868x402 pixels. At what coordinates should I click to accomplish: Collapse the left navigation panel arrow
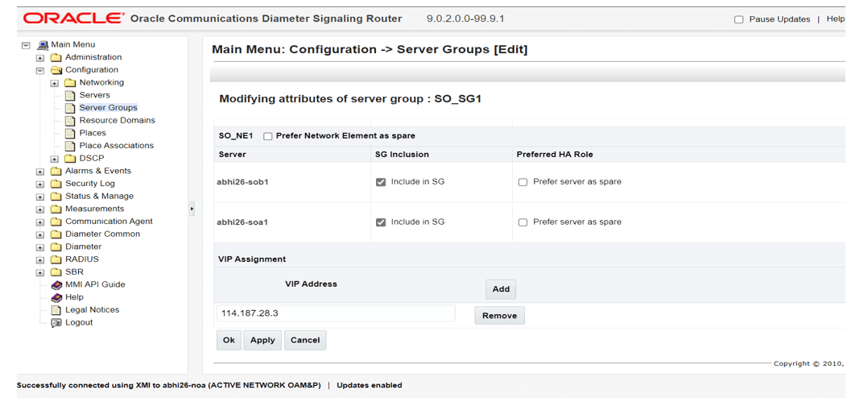coord(192,209)
